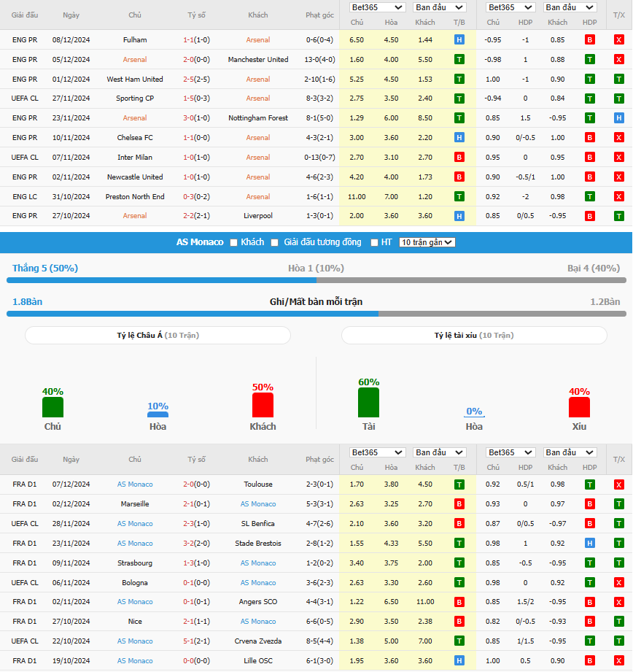Enable the Khách checkbox for AS Monaco
The image size is (633, 672).
pyautogui.click(x=233, y=242)
